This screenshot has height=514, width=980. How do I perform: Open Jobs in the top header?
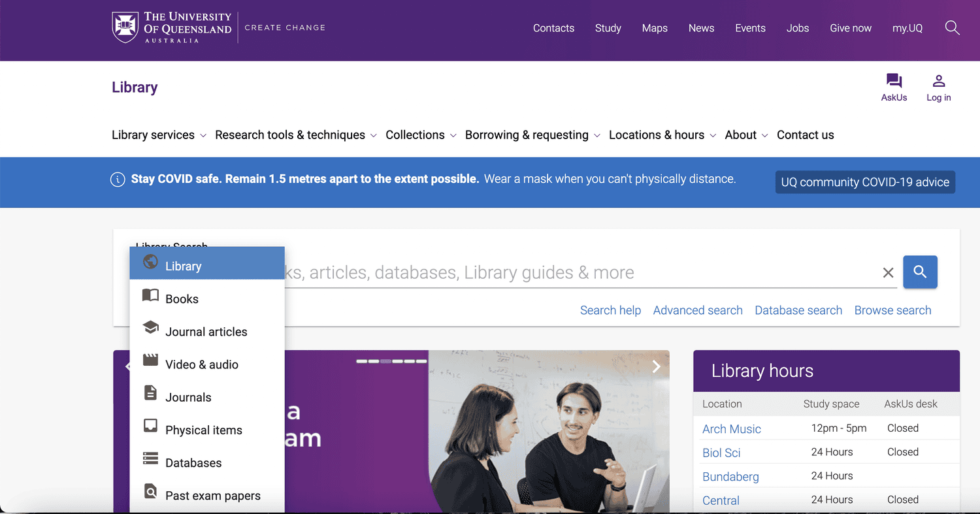[x=798, y=28]
